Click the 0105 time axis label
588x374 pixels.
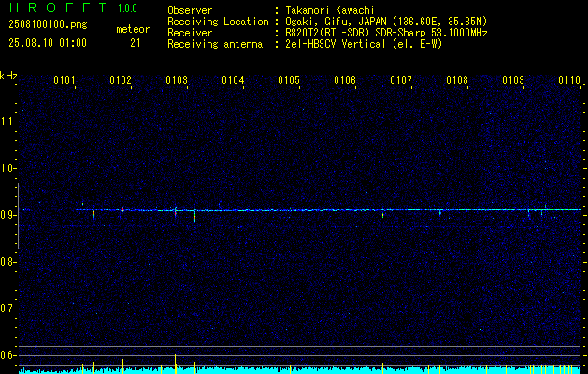pos(289,79)
